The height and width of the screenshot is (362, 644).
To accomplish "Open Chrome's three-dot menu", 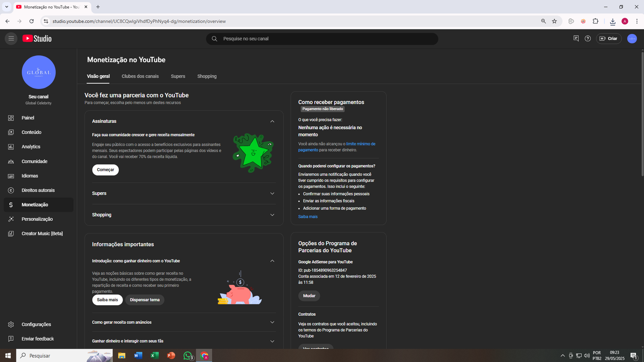I will 637,21.
